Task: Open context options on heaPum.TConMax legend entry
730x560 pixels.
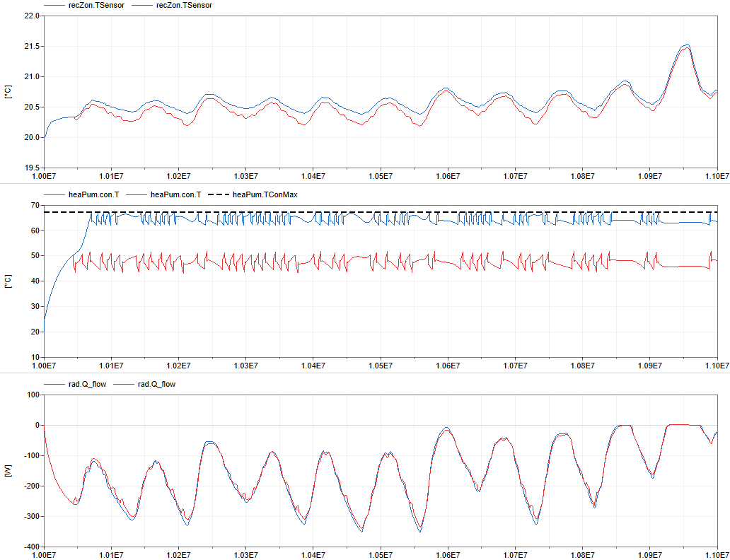Action: tap(267, 194)
